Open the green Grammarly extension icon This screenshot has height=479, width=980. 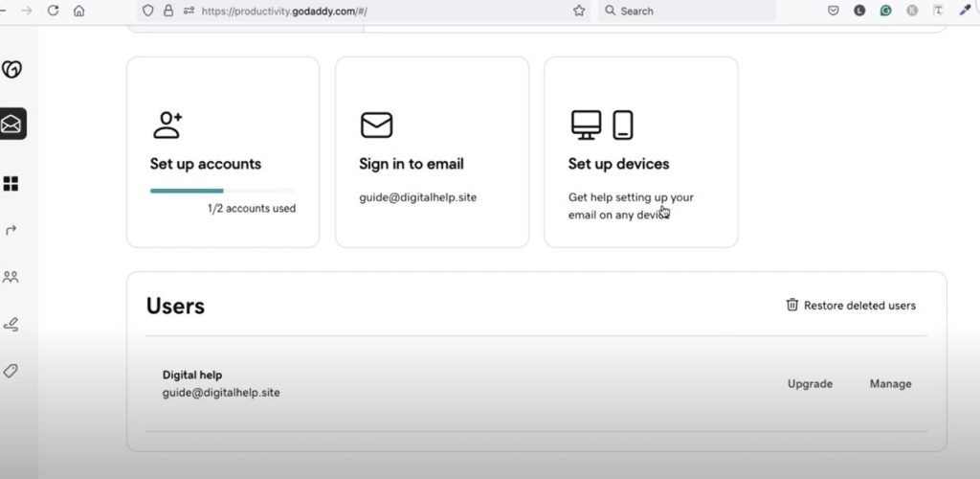coord(885,11)
